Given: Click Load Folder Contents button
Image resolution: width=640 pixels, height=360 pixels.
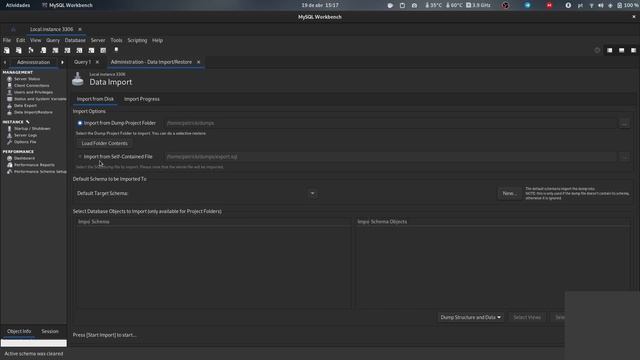Looking at the screenshot, I should click(104, 143).
